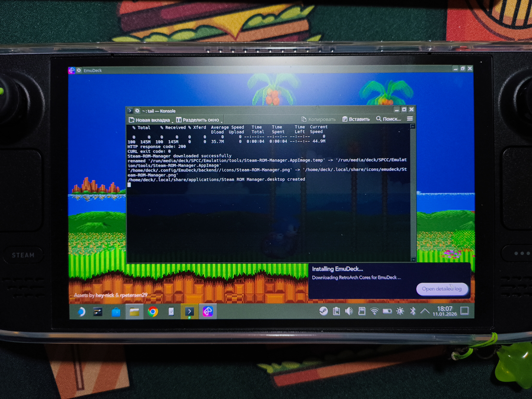The width and height of the screenshot is (532, 399).
Task: Open the clipboard tray icon
Action: coord(336,311)
